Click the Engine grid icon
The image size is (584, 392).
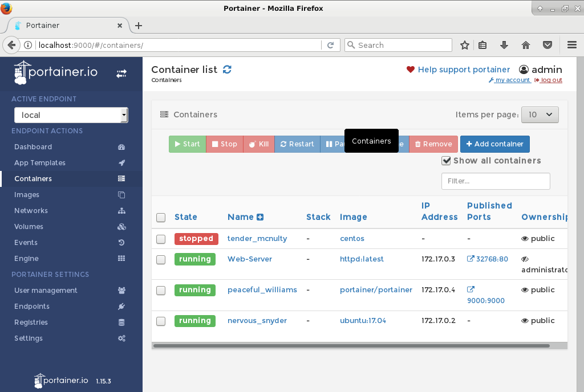(121, 259)
